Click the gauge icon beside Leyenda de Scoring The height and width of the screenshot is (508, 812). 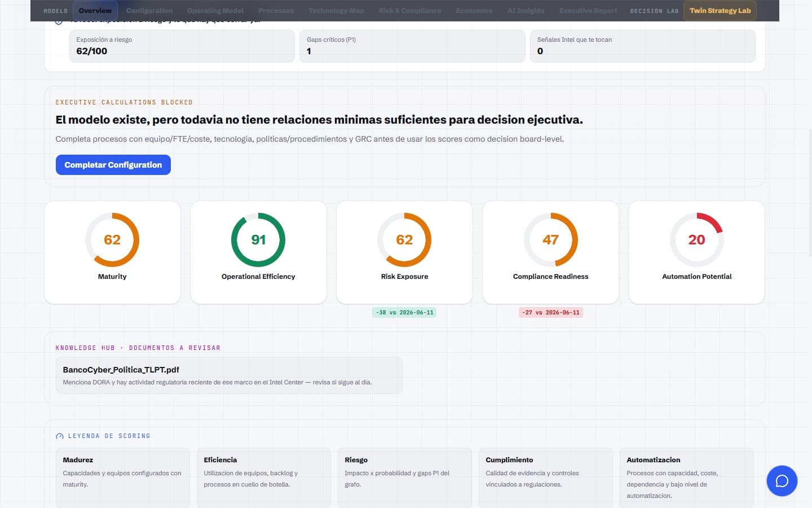[60, 436]
